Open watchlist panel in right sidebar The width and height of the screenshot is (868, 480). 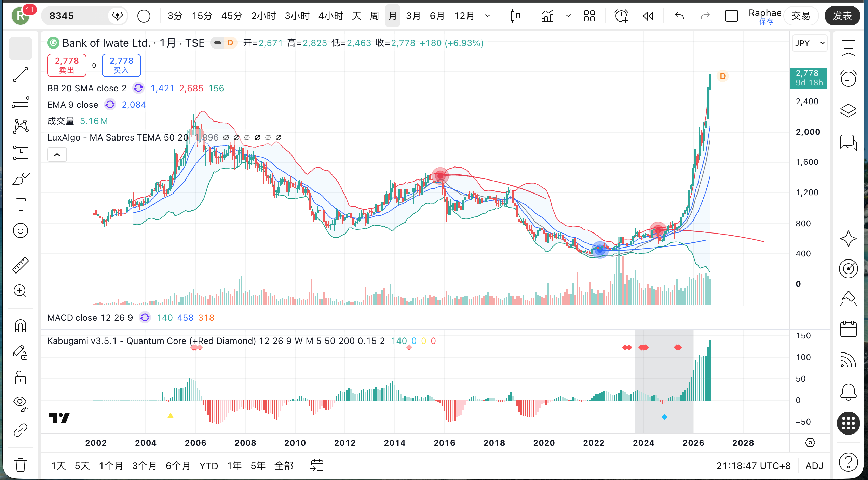tap(849, 48)
